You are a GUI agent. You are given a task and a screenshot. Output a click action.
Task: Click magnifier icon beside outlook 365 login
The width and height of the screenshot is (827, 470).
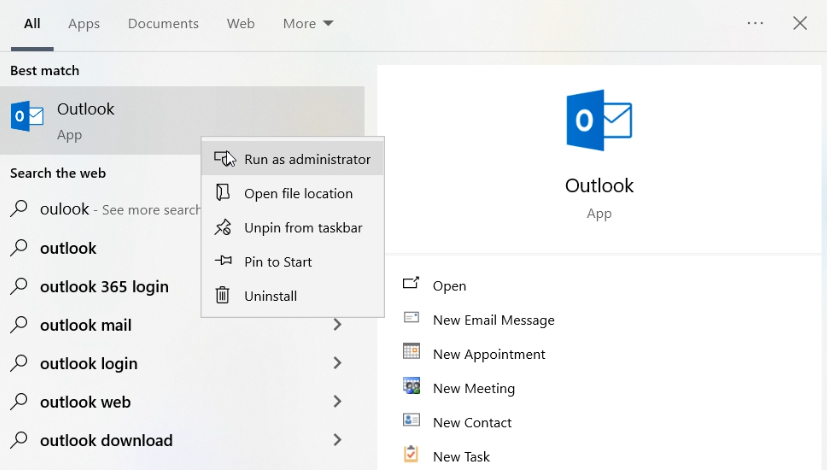pos(19,285)
